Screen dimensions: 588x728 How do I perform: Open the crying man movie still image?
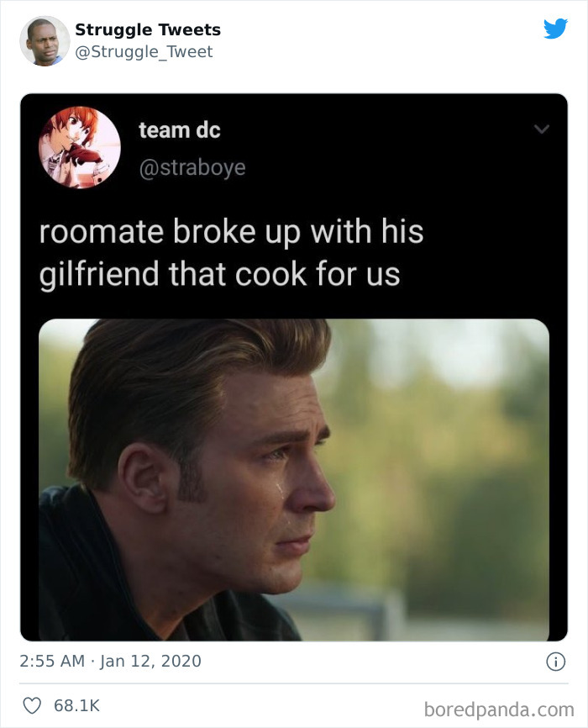point(294,480)
